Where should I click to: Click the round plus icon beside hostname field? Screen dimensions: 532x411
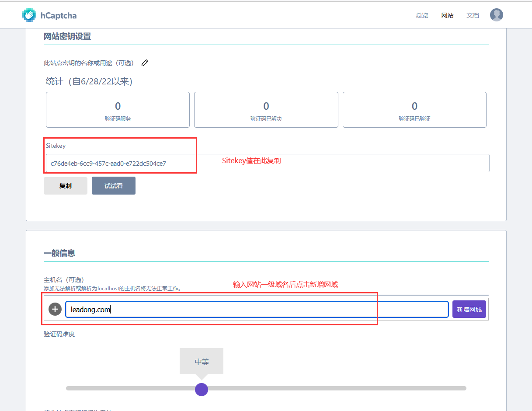(x=55, y=310)
